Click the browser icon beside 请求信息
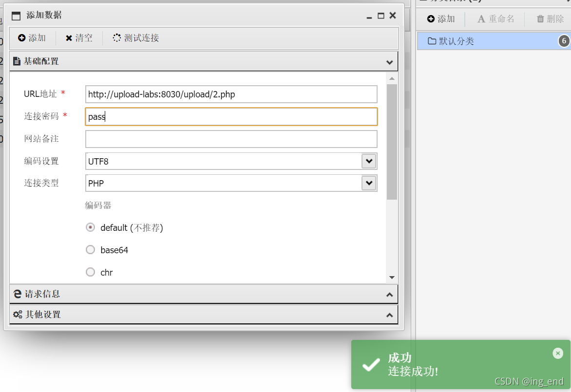 (x=18, y=294)
